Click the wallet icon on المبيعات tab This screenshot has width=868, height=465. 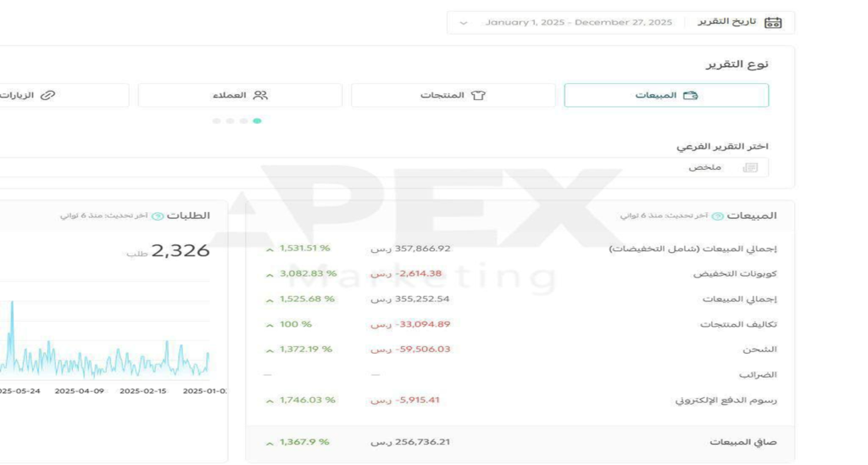pyautogui.click(x=690, y=96)
